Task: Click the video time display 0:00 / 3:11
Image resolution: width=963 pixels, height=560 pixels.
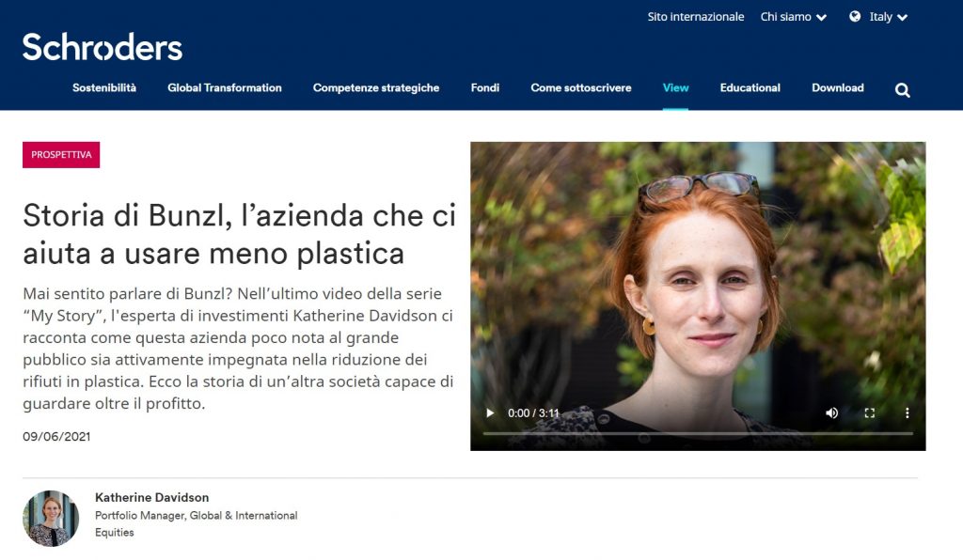Action: tap(533, 413)
